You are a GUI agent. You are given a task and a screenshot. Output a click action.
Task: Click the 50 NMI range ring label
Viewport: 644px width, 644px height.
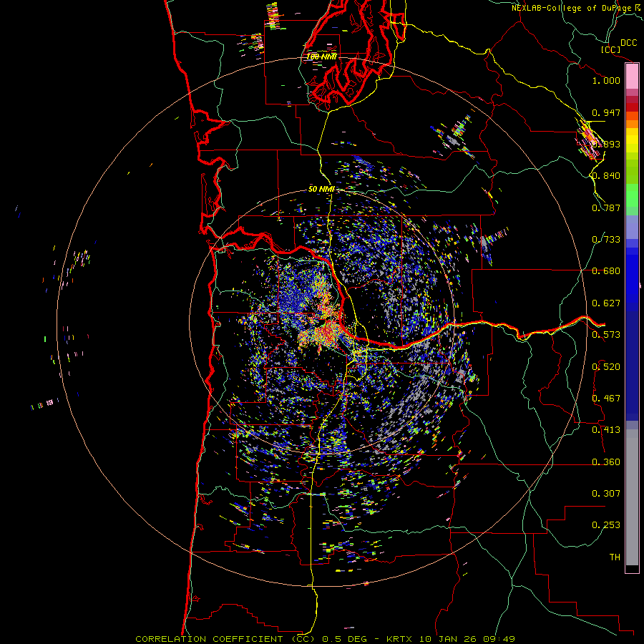(321, 190)
